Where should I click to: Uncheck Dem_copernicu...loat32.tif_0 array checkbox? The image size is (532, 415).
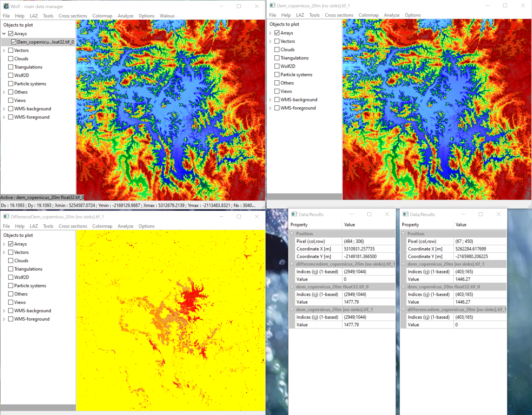click(14, 42)
